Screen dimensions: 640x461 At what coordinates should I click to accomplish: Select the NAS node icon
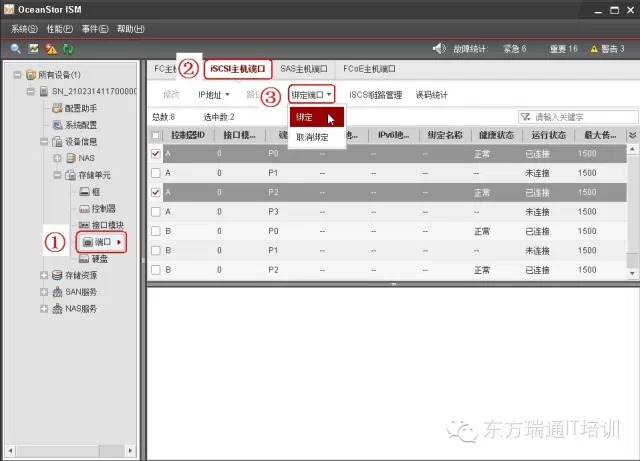(x=71, y=158)
